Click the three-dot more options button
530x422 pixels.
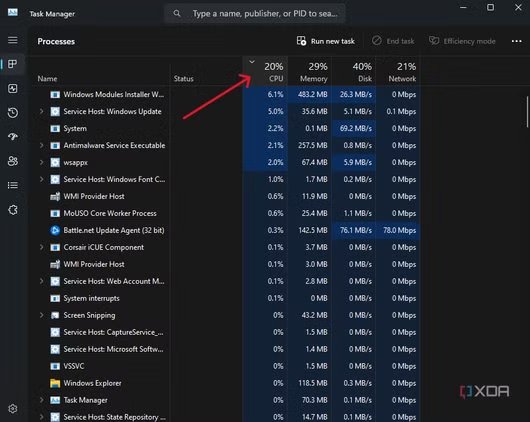tap(516, 41)
